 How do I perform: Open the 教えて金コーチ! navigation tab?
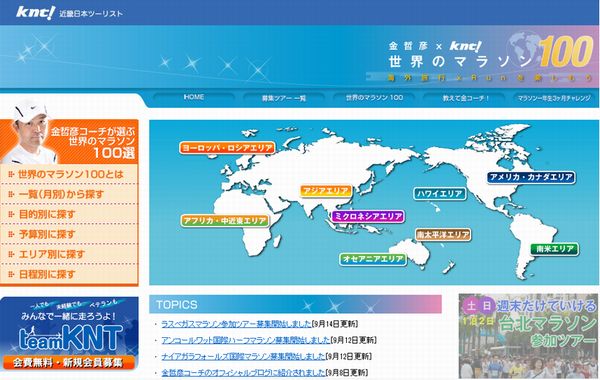[465, 98]
